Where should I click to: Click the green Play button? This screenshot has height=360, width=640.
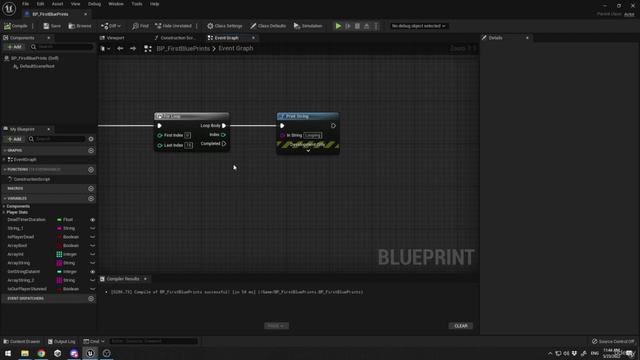pyautogui.click(x=338, y=26)
